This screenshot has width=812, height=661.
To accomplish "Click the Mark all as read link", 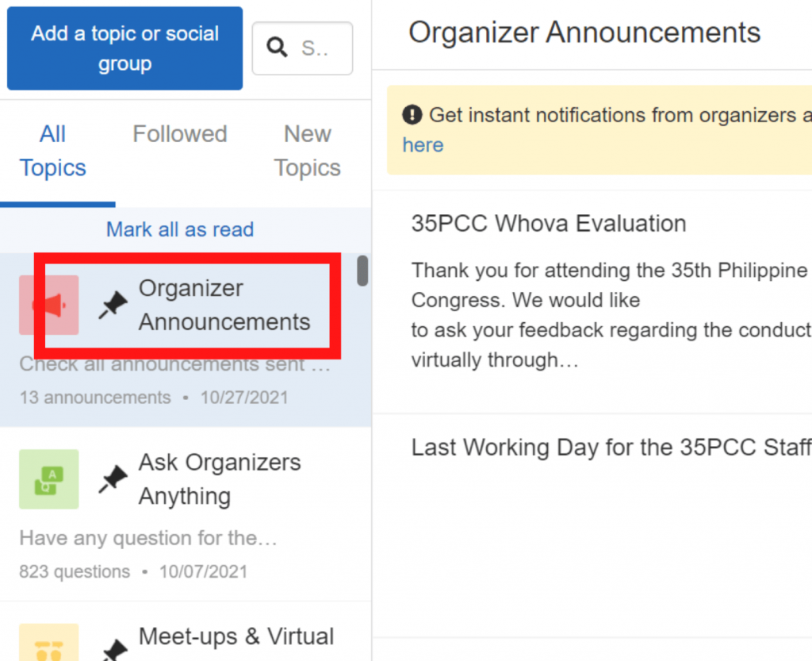I will pyautogui.click(x=180, y=229).
